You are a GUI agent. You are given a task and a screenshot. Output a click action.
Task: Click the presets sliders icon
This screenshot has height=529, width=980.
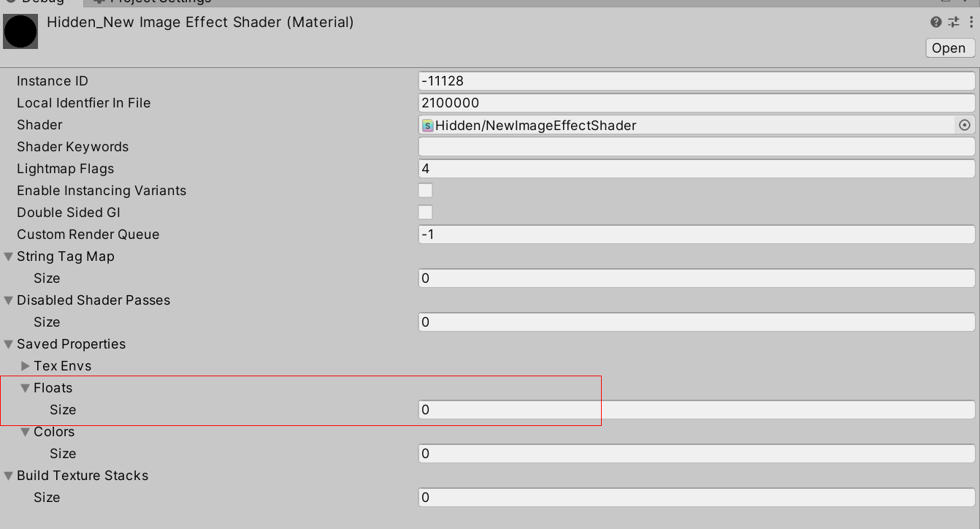pos(953,21)
